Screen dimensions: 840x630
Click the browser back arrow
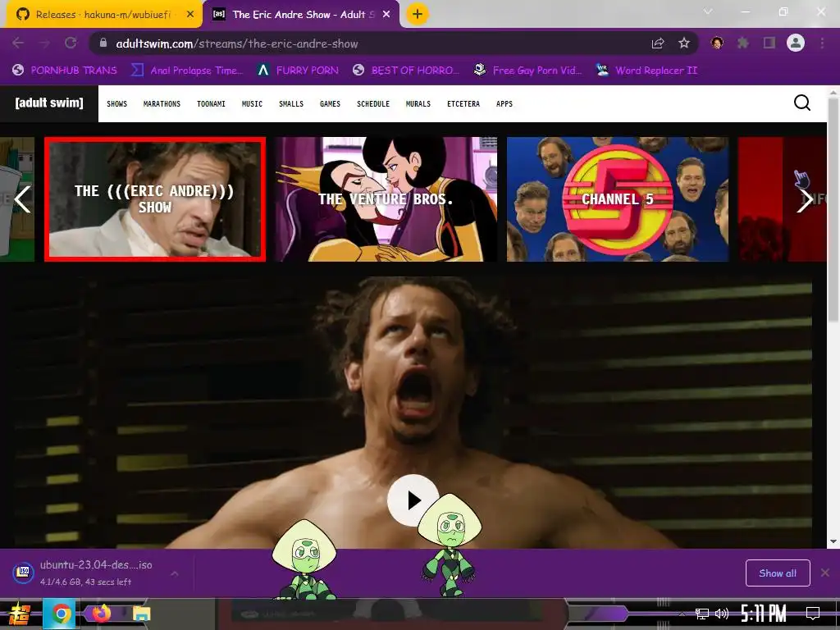pyautogui.click(x=18, y=43)
